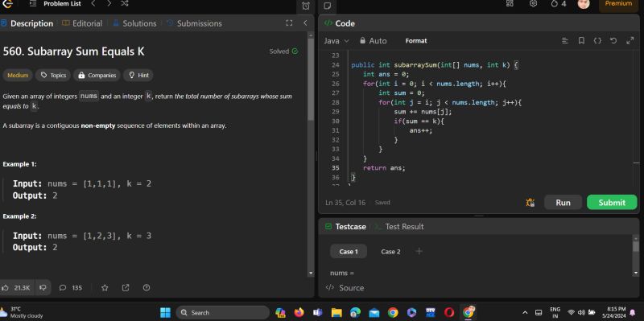The image size is (644, 321).
Task: Select Case 1 testcase
Action: (x=349, y=252)
